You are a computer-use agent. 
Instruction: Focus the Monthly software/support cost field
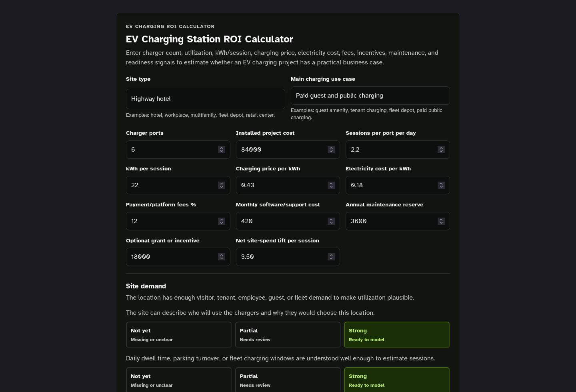click(288, 221)
